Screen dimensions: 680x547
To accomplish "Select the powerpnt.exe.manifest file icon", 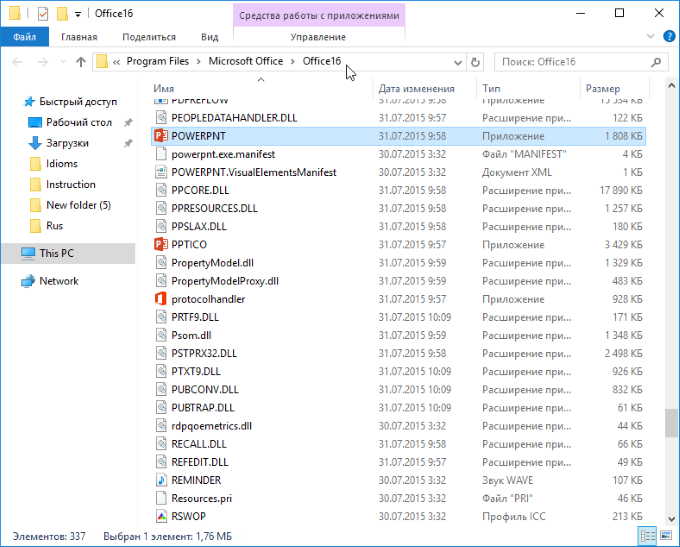I will (x=161, y=154).
